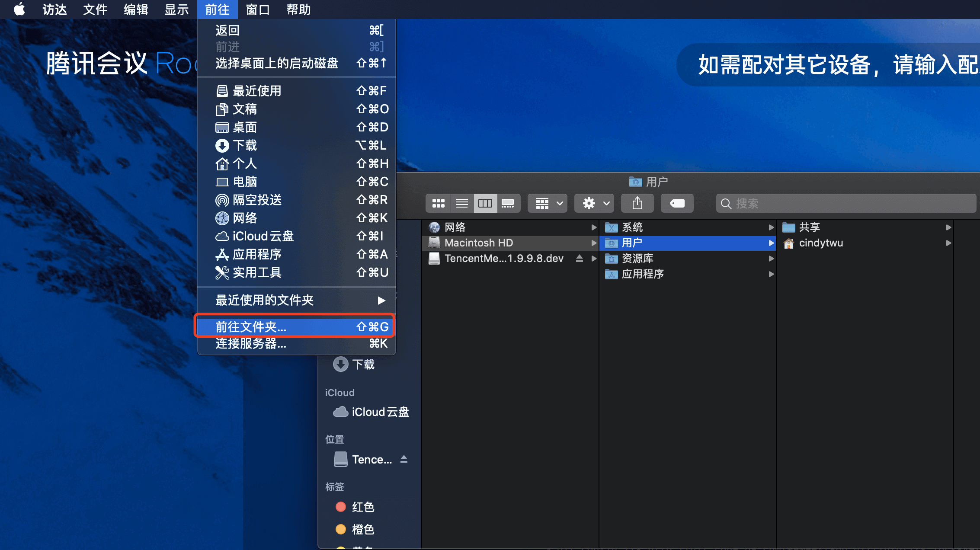
Task: Select the 应用程序 folder in Finder column
Action: [688, 274]
